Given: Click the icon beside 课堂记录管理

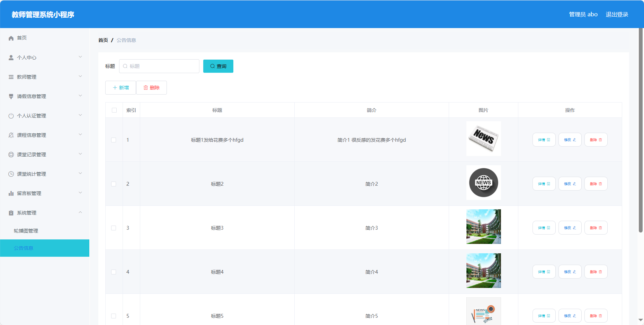Looking at the screenshot, I should point(11,155).
